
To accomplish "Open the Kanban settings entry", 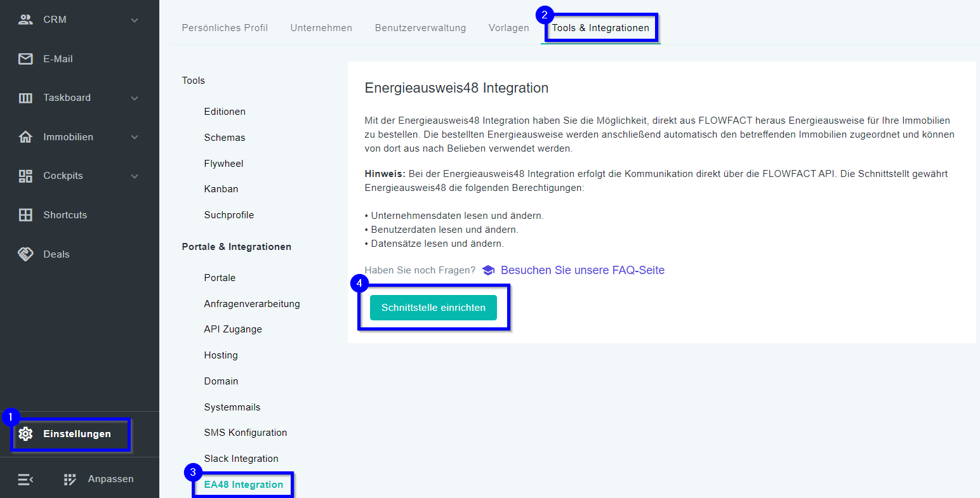I will tap(221, 189).
